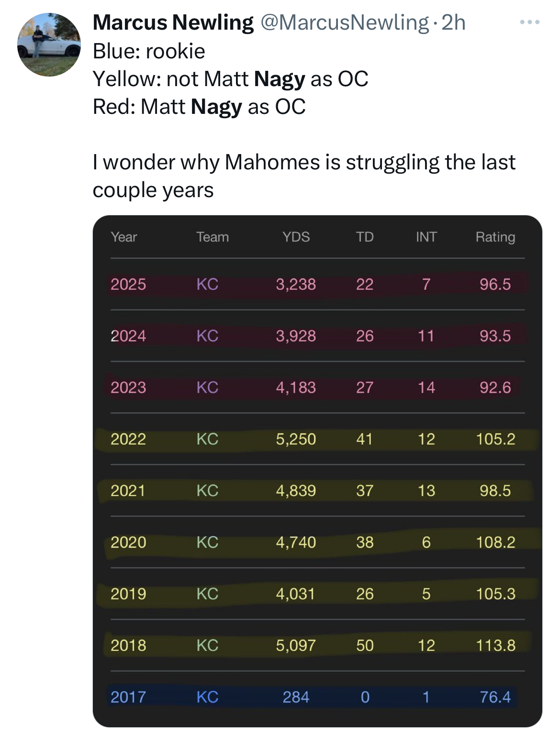Viewport: 560px width, 733px height.
Task: Click the Team column header
Action: [x=213, y=237]
